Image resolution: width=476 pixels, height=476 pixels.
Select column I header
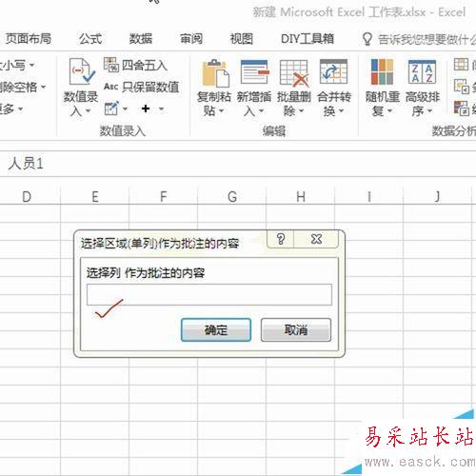tap(369, 197)
